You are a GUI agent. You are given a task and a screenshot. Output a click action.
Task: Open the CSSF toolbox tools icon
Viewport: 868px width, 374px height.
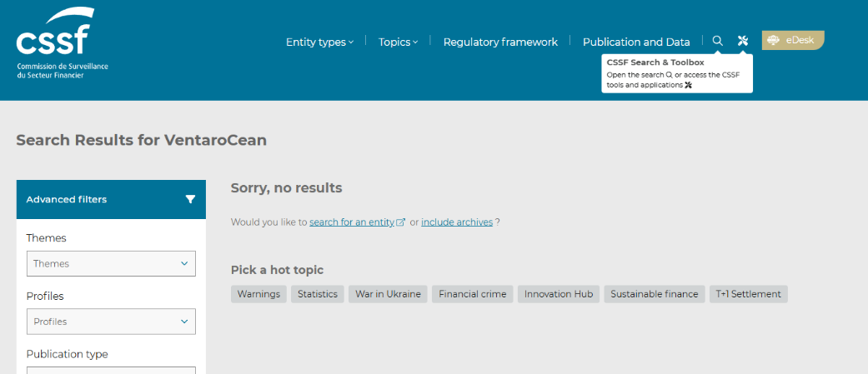point(743,41)
